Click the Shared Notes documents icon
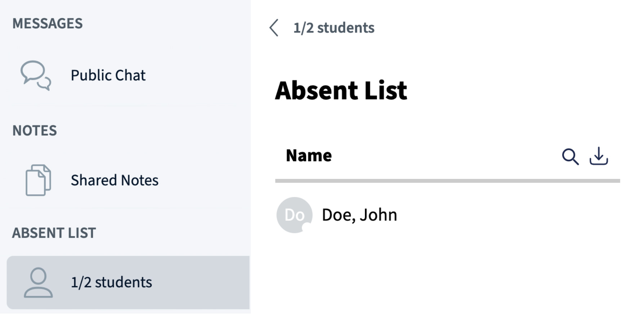This screenshot has height=314, width=644. click(x=38, y=180)
